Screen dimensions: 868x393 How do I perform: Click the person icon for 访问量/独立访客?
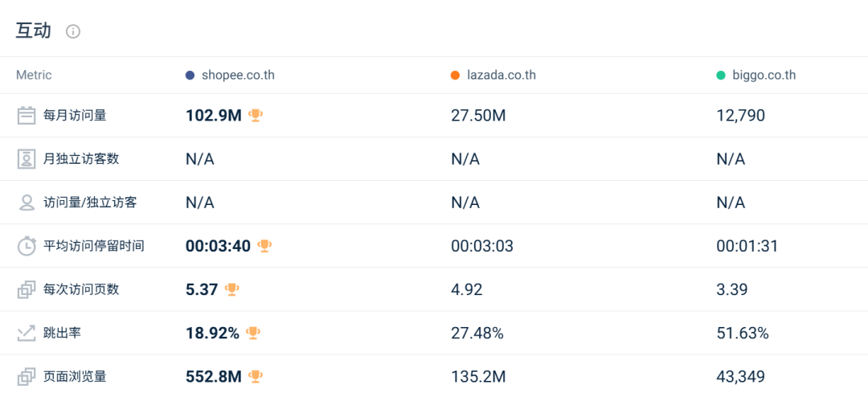click(27, 203)
